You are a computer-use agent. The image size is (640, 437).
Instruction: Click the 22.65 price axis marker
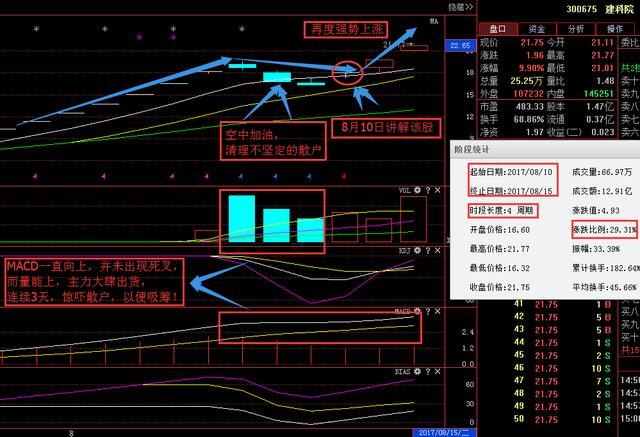[x=460, y=46]
